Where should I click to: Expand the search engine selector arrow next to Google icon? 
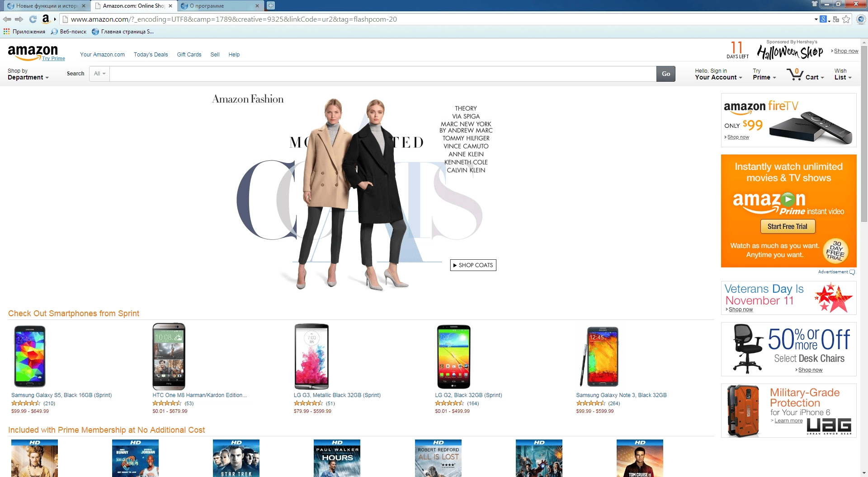pos(829,20)
